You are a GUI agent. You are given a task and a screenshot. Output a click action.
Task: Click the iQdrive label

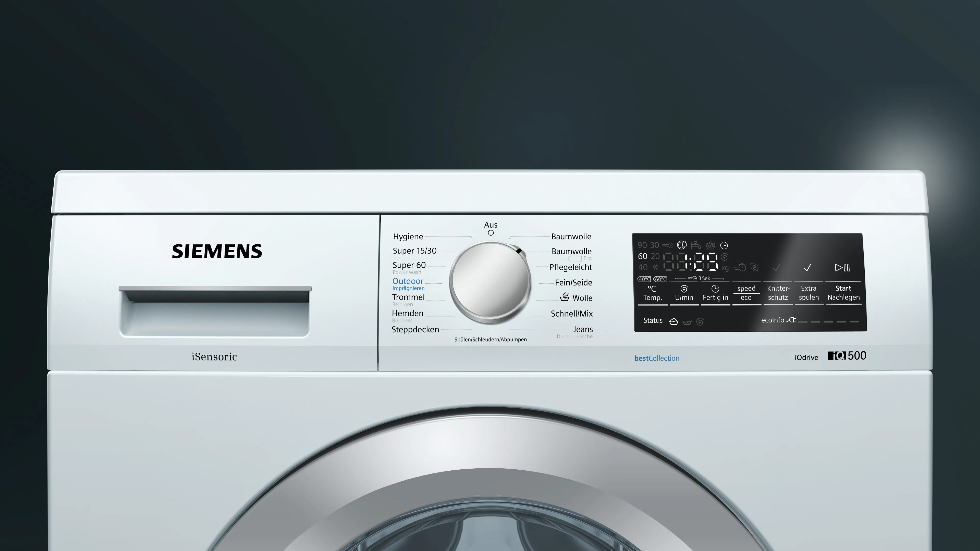806,357
